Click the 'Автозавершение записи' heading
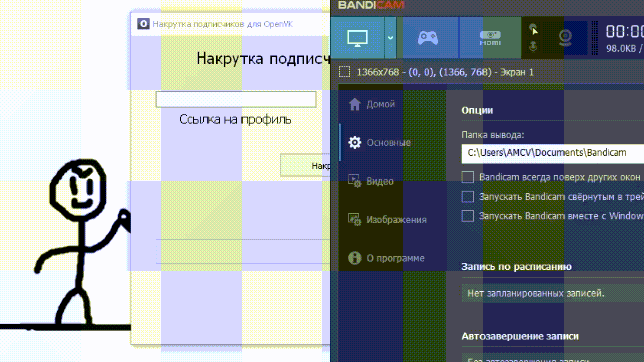 pos(520,336)
